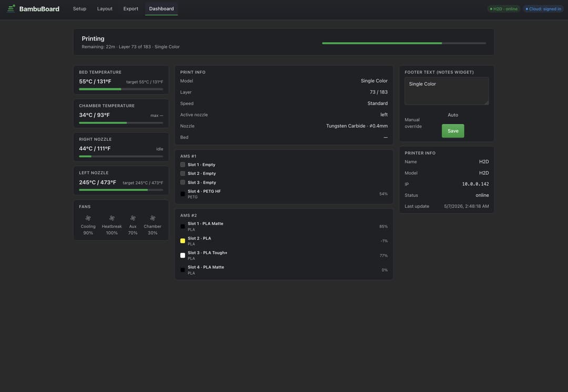
Task: Click the Model value 'Single Color' in Print Info
Action: click(x=374, y=81)
